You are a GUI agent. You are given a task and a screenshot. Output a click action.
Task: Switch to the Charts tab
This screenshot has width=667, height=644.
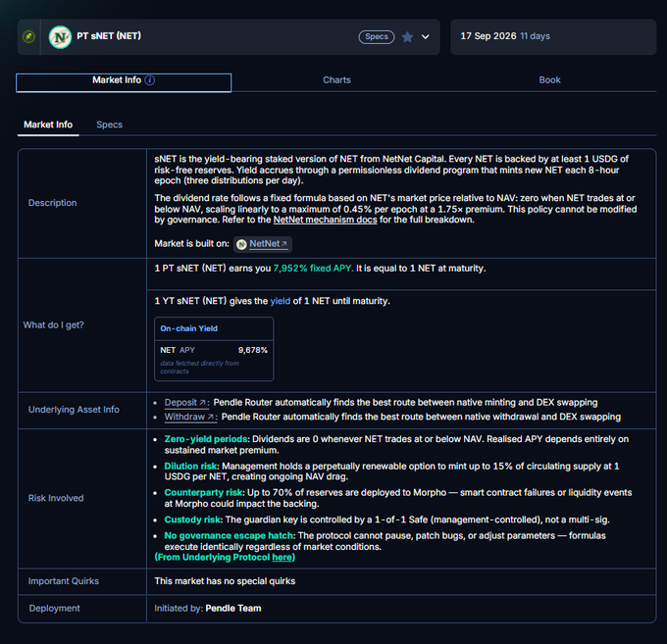pos(336,80)
